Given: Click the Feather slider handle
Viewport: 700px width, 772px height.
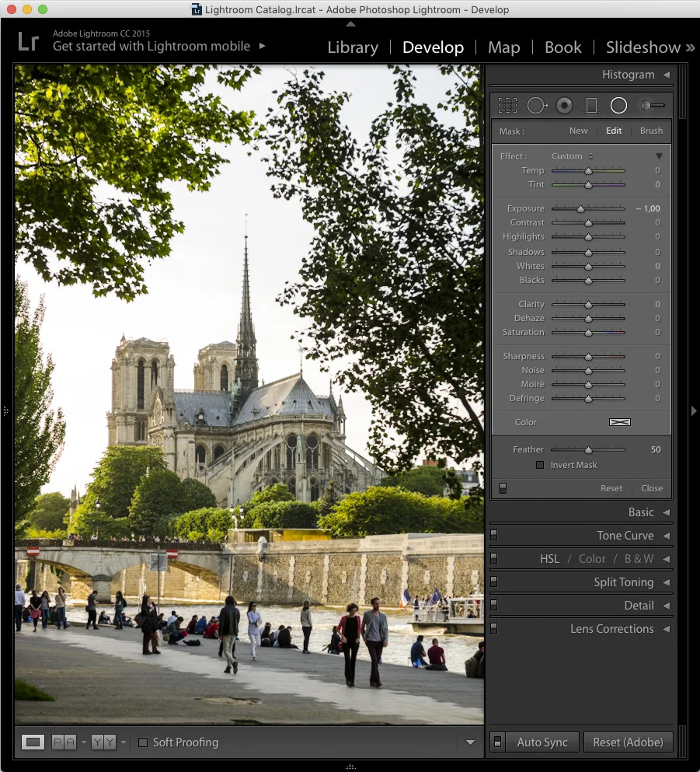Looking at the screenshot, I should click(588, 450).
